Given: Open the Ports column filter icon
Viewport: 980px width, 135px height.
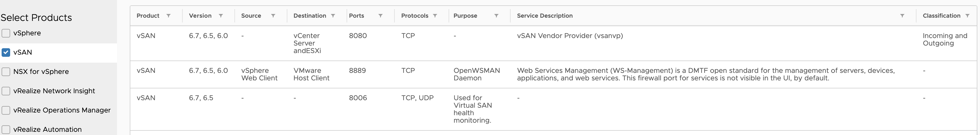Looking at the screenshot, I should (x=381, y=16).
